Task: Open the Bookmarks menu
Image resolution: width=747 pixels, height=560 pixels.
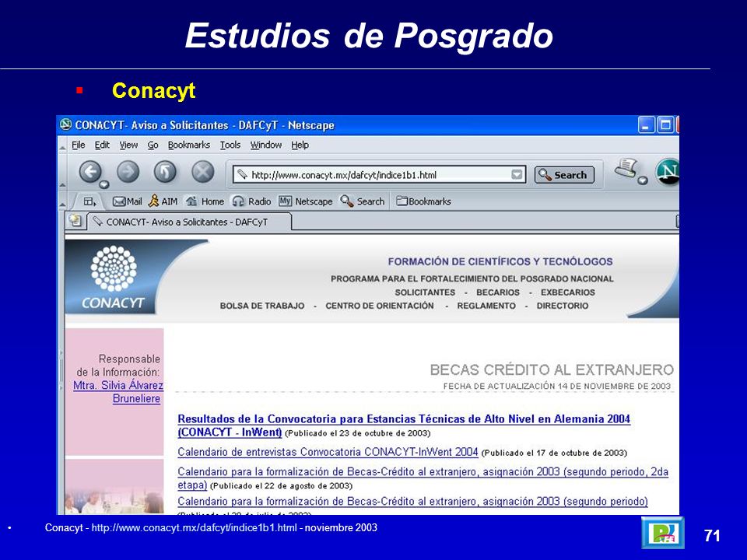Action: (188, 145)
